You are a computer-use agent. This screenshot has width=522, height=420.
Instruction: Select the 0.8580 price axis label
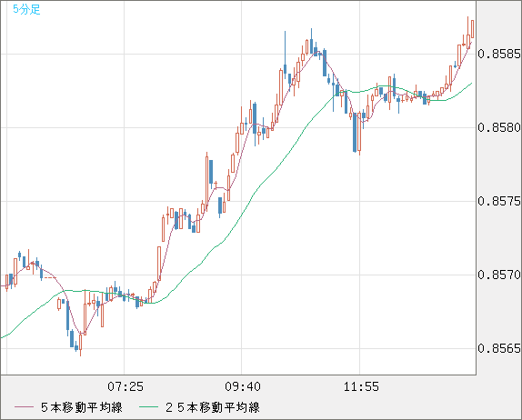(499, 127)
